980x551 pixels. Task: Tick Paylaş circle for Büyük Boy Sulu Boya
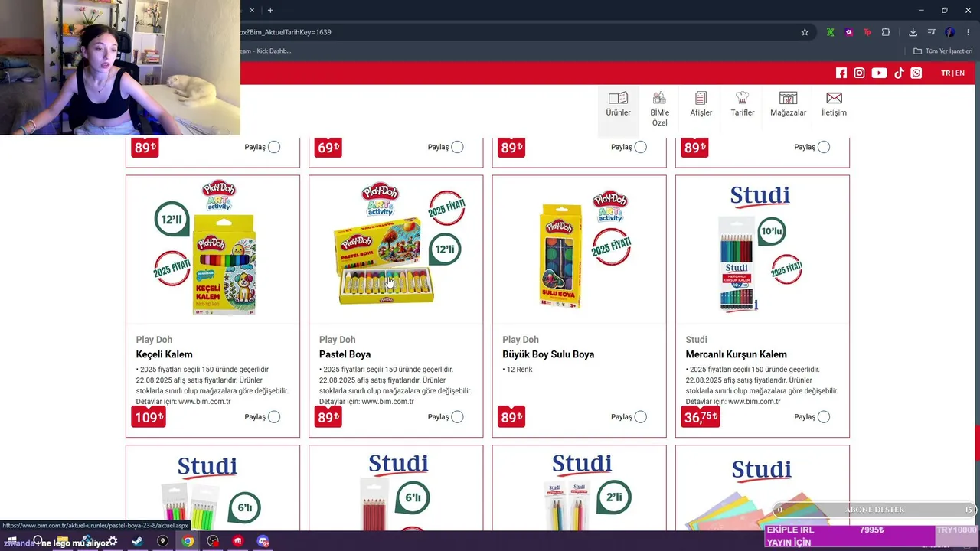click(640, 417)
